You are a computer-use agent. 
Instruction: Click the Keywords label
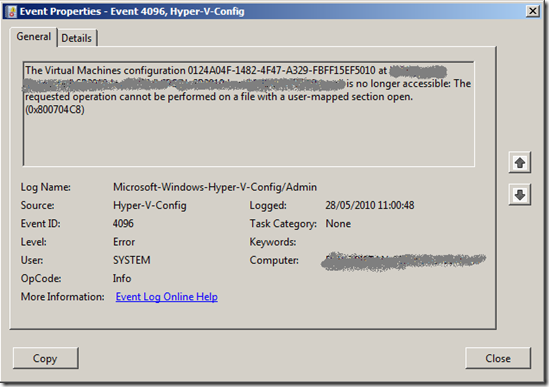pyautogui.click(x=273, y=242)
